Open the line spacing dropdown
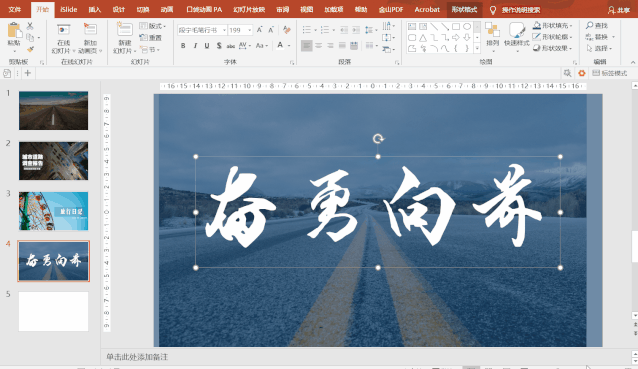 point(370,30)
